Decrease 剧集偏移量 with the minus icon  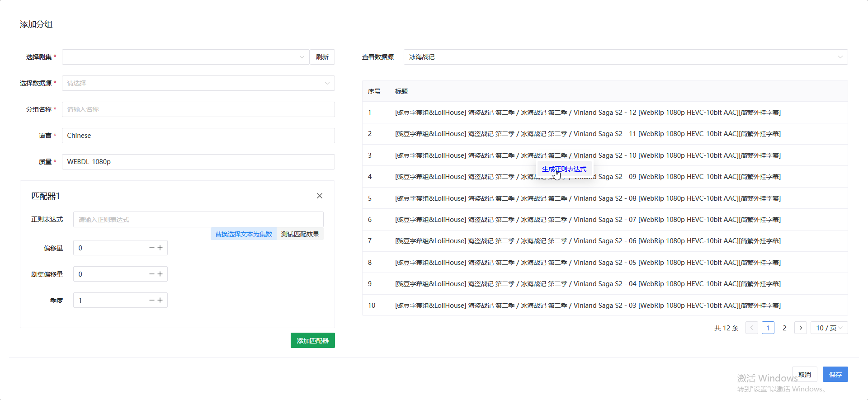(152, 274)
